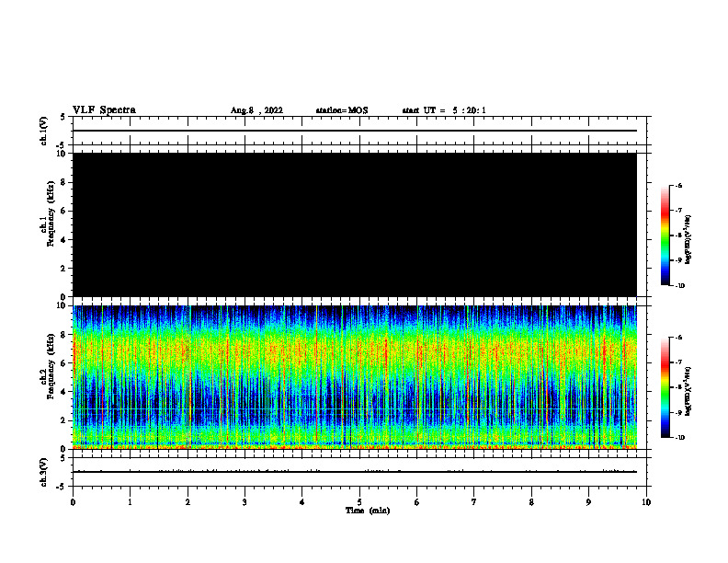
Task: Click the ch.1 voltage waveform strip
Action: (x=359, y=131)
